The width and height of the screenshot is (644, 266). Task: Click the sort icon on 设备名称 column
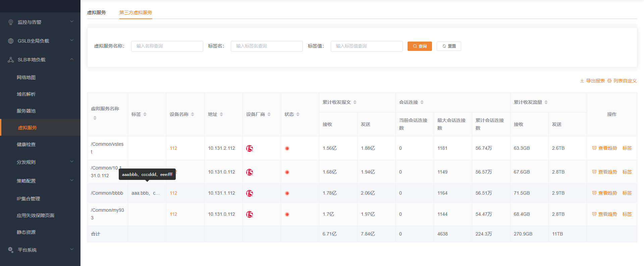[x=193, y=115]
